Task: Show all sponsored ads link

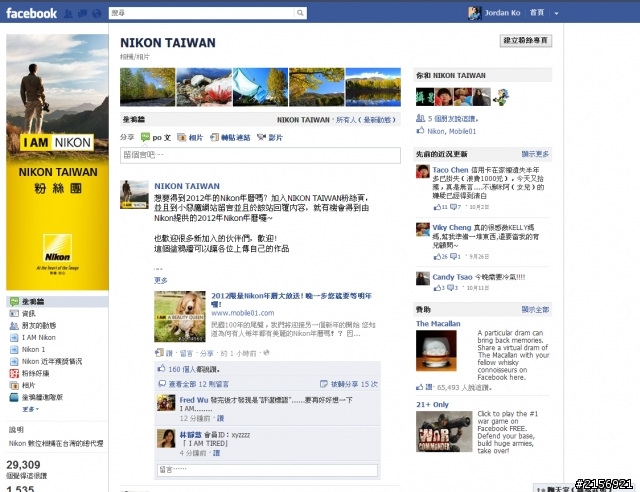Action: pos(535,309)
